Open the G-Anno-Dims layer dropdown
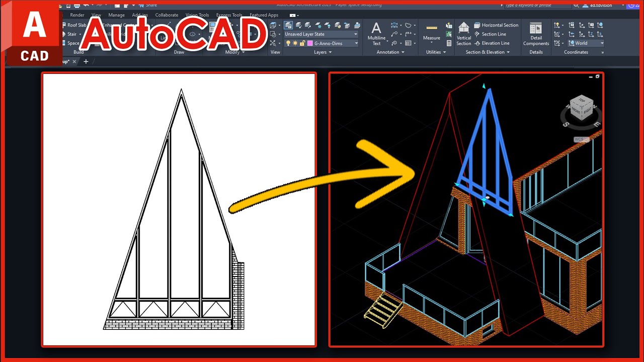Image resolution: width=644 pixels, height=362 pixels. (321, 43)
